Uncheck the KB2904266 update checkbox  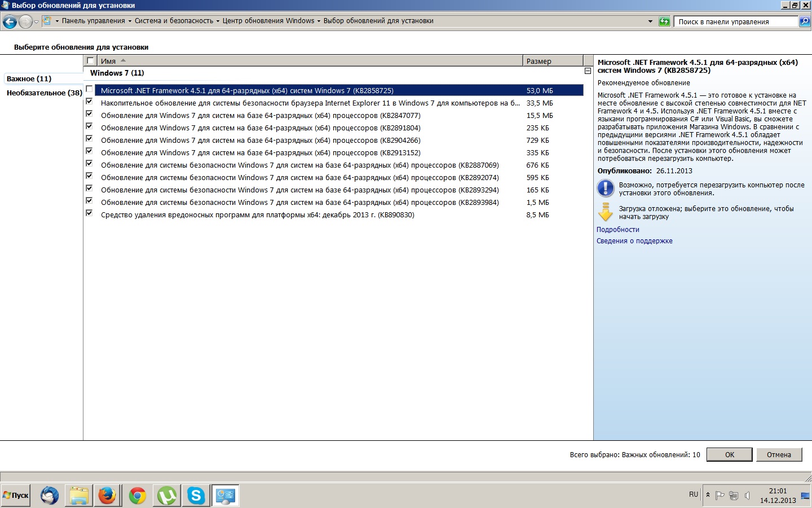(x=89, y=139)
